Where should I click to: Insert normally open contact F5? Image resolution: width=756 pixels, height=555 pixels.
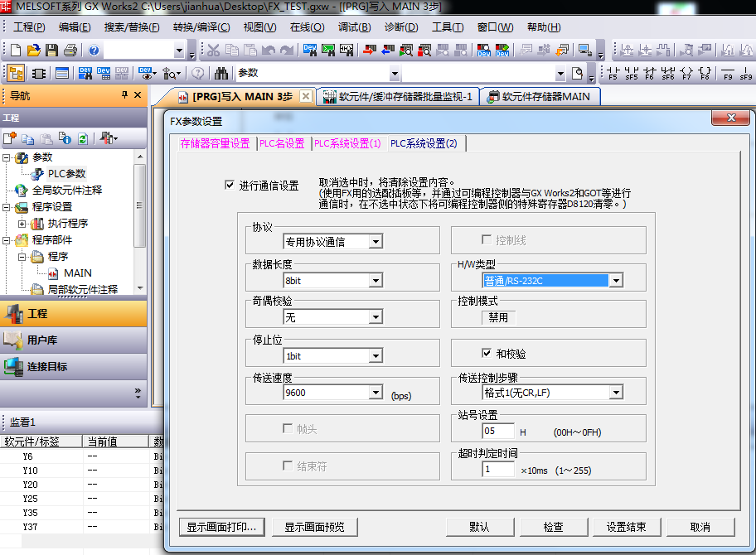pyautogui.click(x=613, y=73)
